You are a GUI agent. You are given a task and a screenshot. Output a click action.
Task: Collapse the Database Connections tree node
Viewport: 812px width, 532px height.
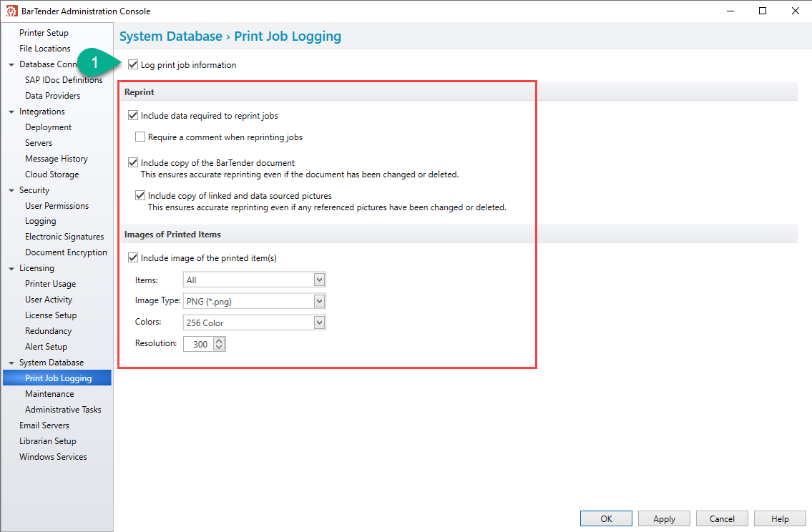(x=11, y=64)
